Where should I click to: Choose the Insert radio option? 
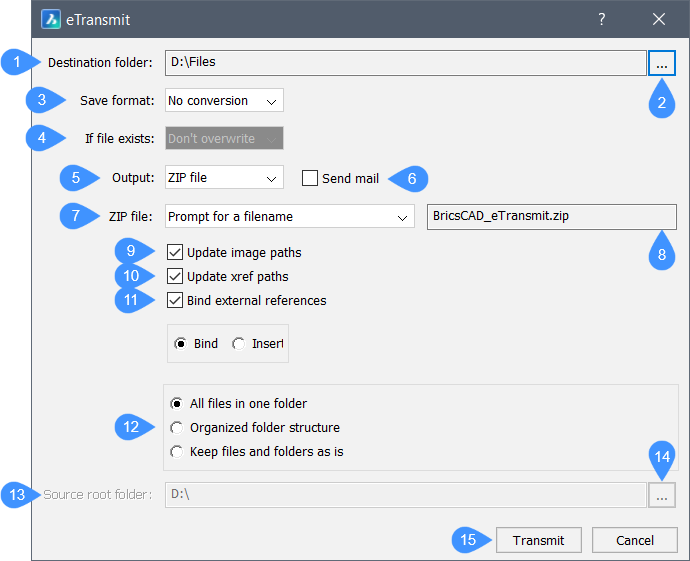coord(238,343)
